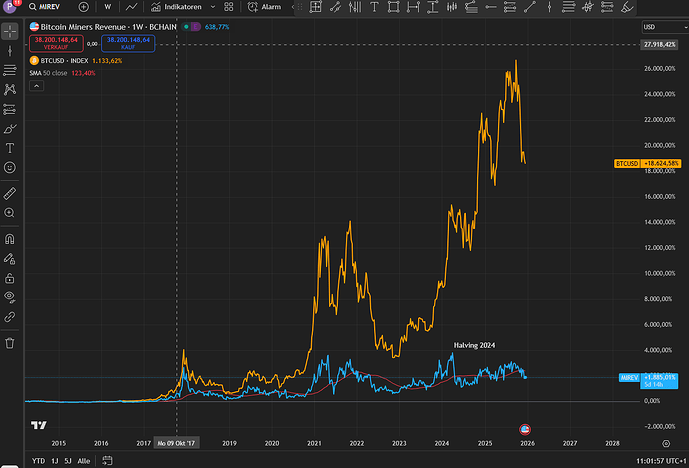The height and width of the screenshot is (468, 689).
Task: Toggle hide all drawings eye icon
Action: [10, 297]
